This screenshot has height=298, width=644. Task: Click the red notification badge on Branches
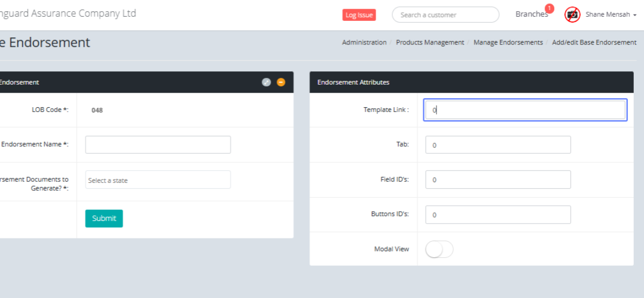click(549, 8)
